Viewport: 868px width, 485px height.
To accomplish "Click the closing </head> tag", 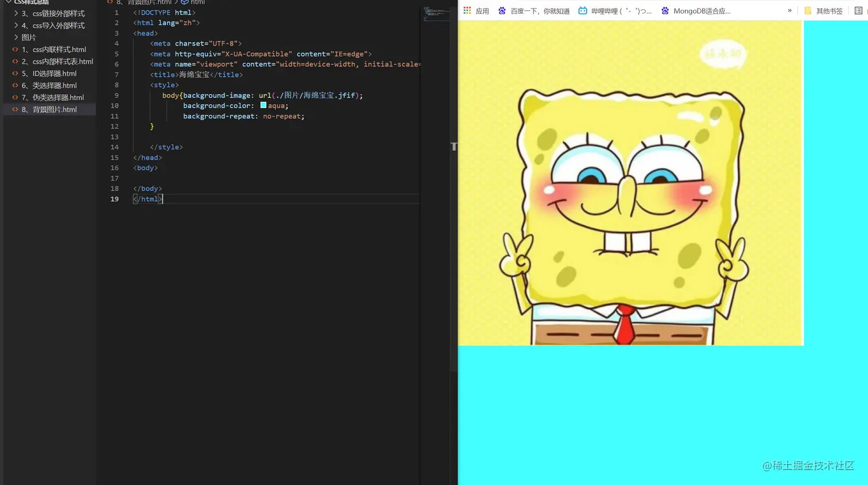I will click(x=148, y=157).
